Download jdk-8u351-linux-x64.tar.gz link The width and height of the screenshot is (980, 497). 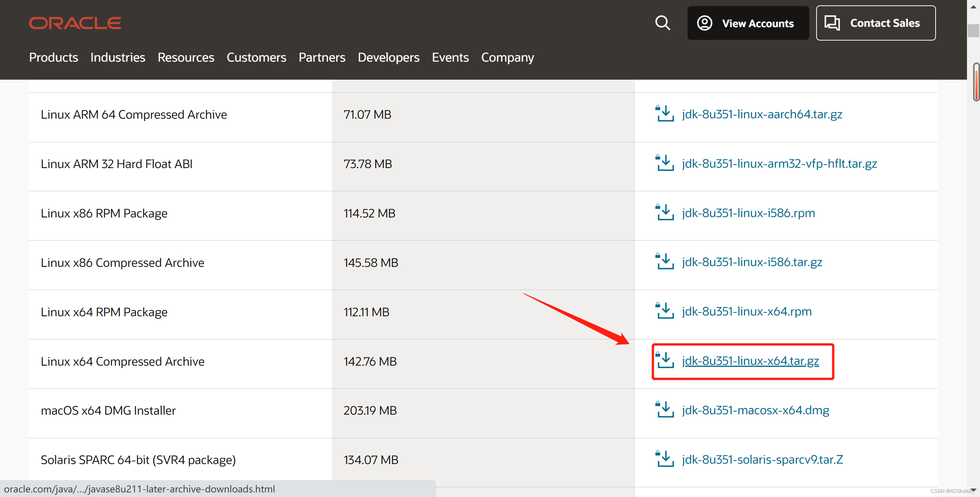(x=751, y=361)
